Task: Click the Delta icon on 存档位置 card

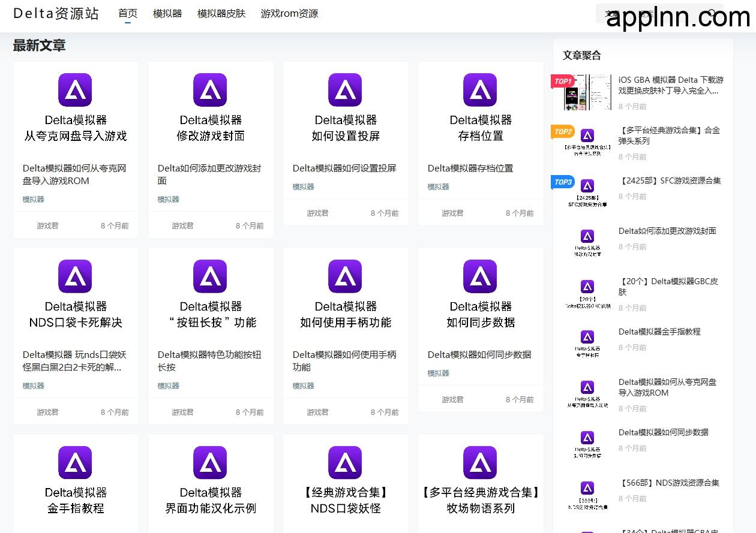Action: point(480,89)
